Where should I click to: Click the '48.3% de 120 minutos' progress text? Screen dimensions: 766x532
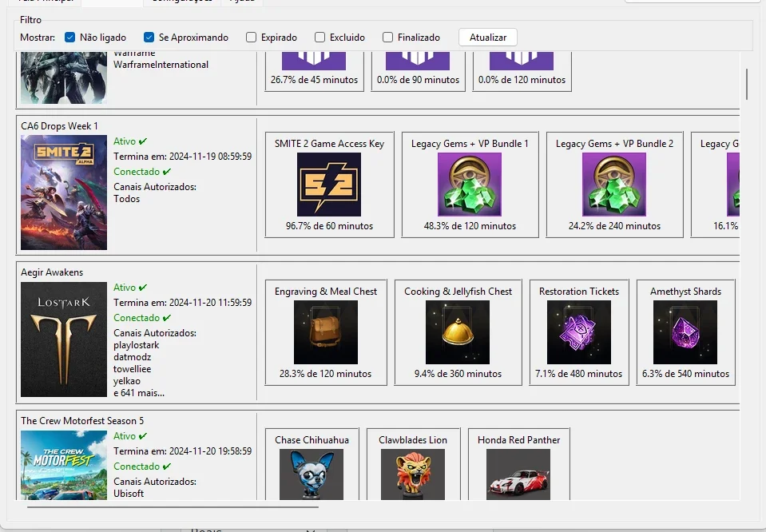pyautogui.click(x=470, y=226)
